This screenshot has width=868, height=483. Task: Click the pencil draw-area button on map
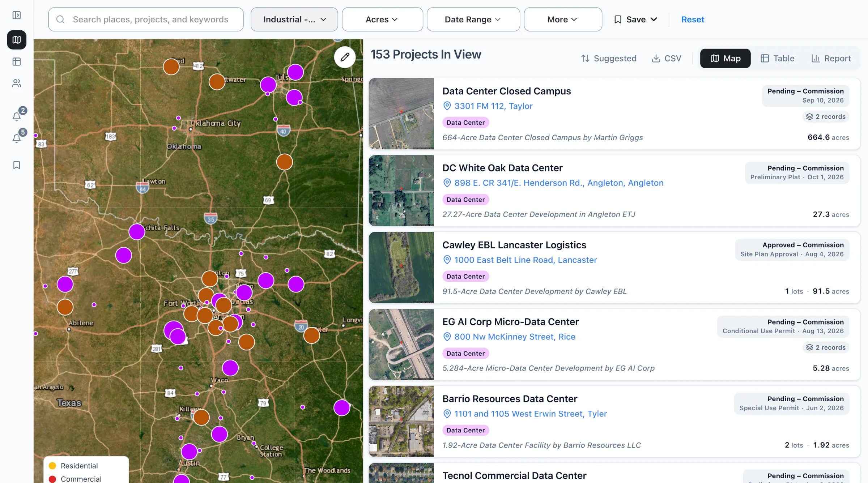coord(345,57)
